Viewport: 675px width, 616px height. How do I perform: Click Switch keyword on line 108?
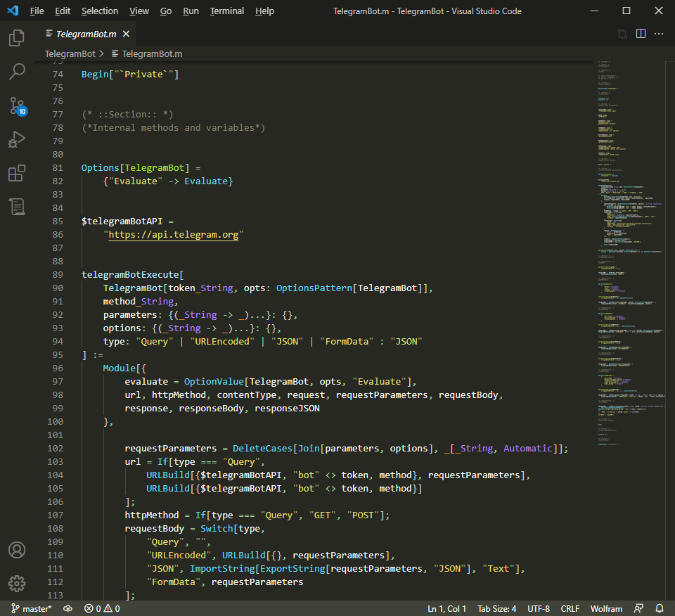217,528
